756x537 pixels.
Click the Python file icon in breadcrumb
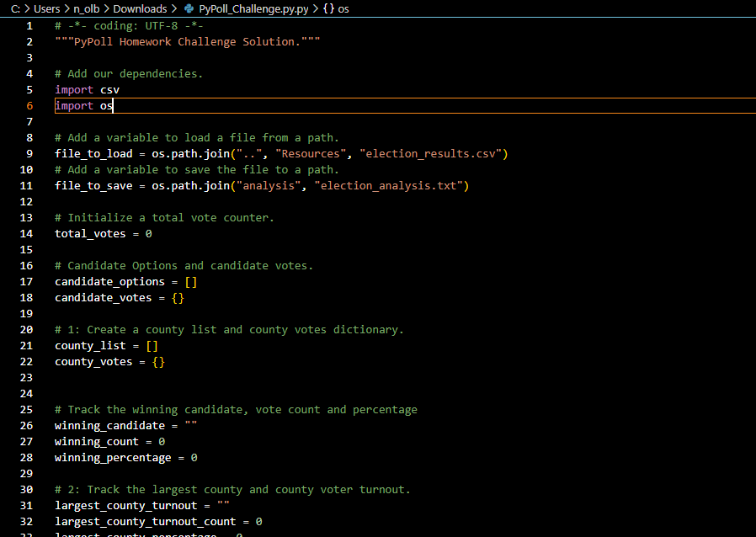189,8
